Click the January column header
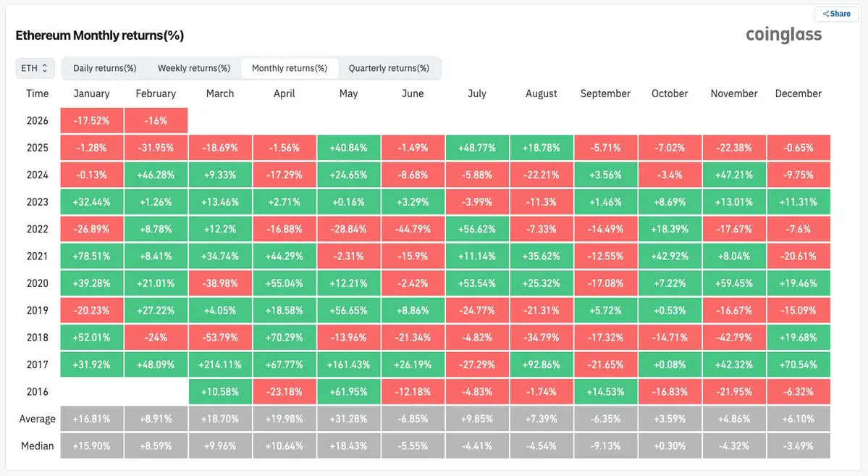The width and height of the screenshot is (868, 476). click(92, 93)
